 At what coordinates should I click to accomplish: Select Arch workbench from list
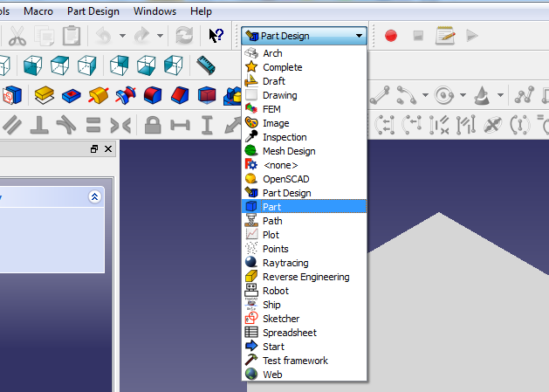[x=304, y=53]
